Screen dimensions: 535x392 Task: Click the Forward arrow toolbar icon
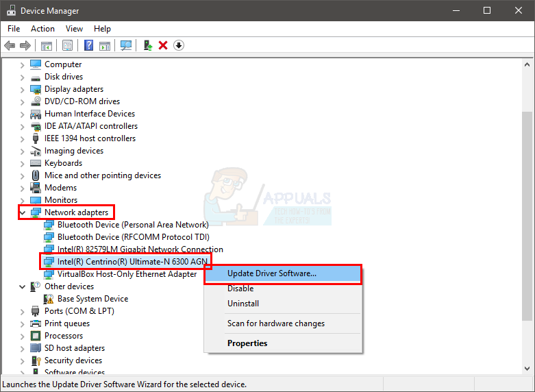(x=25, y=45)
